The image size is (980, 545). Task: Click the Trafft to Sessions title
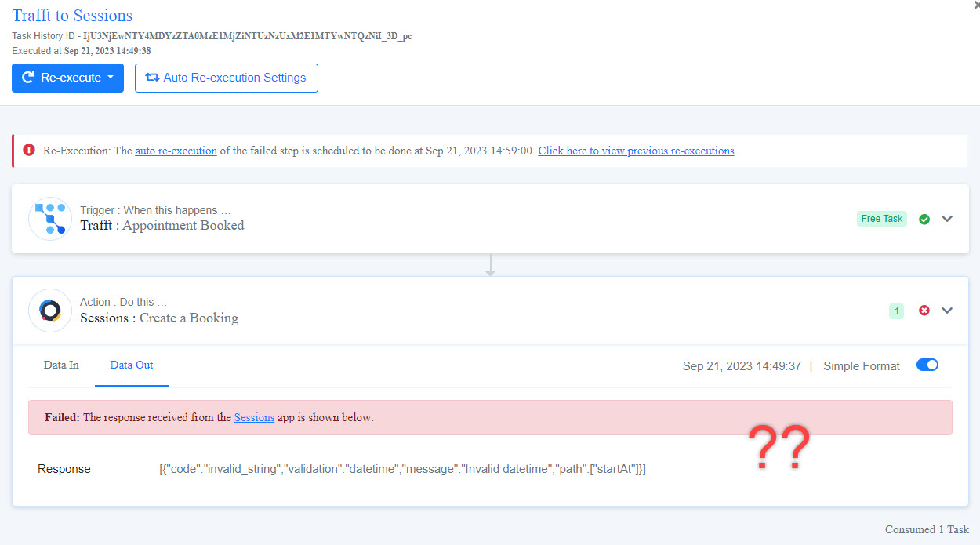pyautogui.click(x=72, y=16)
